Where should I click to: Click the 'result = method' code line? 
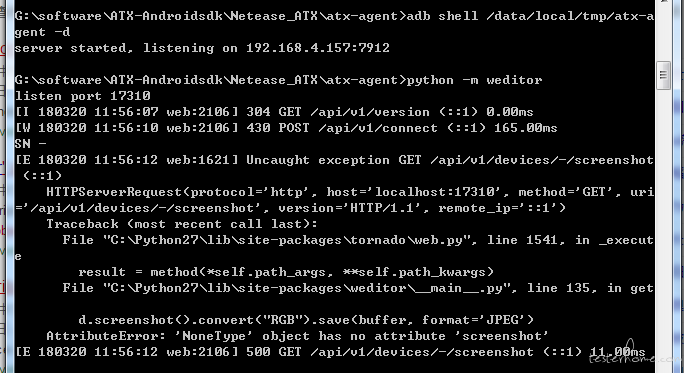tap(286, 272)
